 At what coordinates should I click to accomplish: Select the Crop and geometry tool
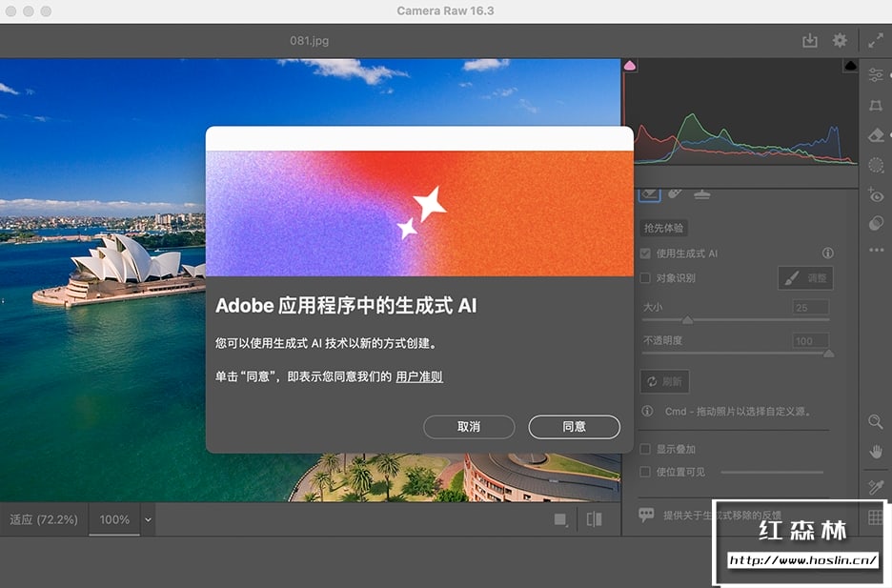876,105
